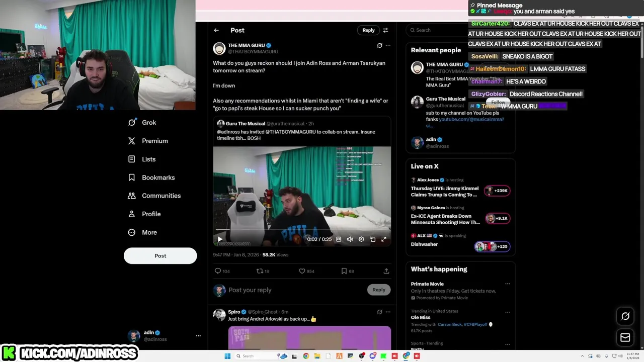Open three-dot menu on Primate Movie trend
Image resolution: width=644 pixels, height=362 pixels.
pos(507,284)
